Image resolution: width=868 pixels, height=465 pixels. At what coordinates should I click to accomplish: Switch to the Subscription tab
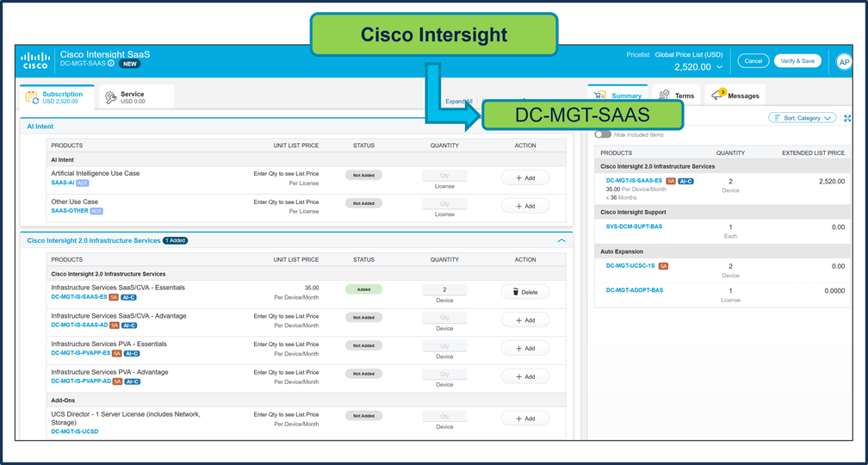(x=57, y=97)
